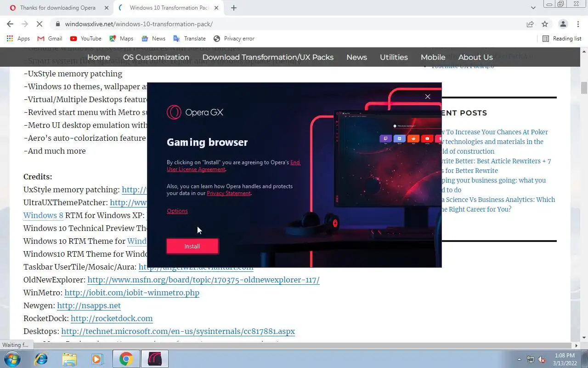Image resolution: width=588 pixels, height=368 pixels.
Task: Open the taskbar clock showing 1:08 PM
Action: 565,359
